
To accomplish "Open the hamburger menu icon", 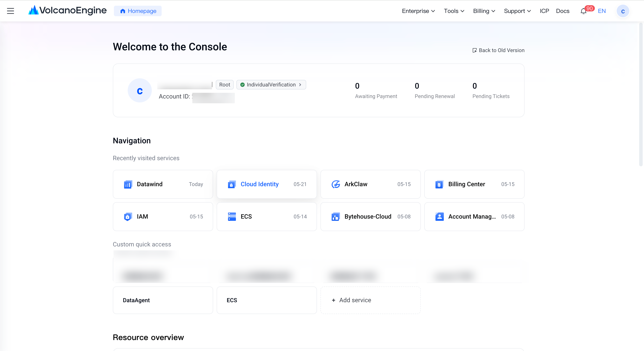I will tap(11, 11).
